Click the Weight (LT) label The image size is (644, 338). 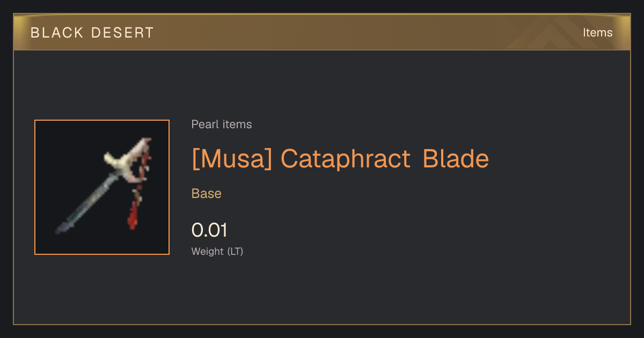(217, 251)
